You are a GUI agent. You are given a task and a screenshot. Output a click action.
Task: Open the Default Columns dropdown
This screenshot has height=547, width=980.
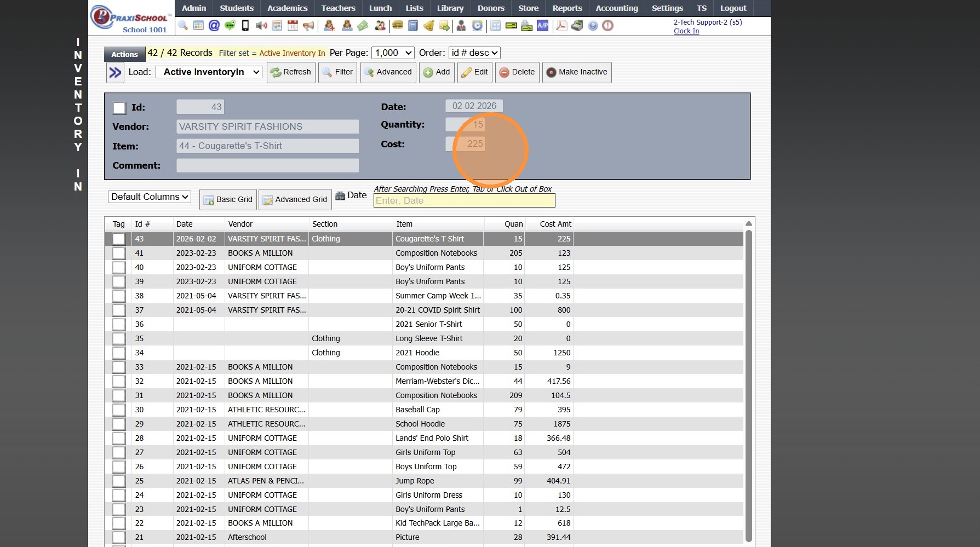coord(150,197)
